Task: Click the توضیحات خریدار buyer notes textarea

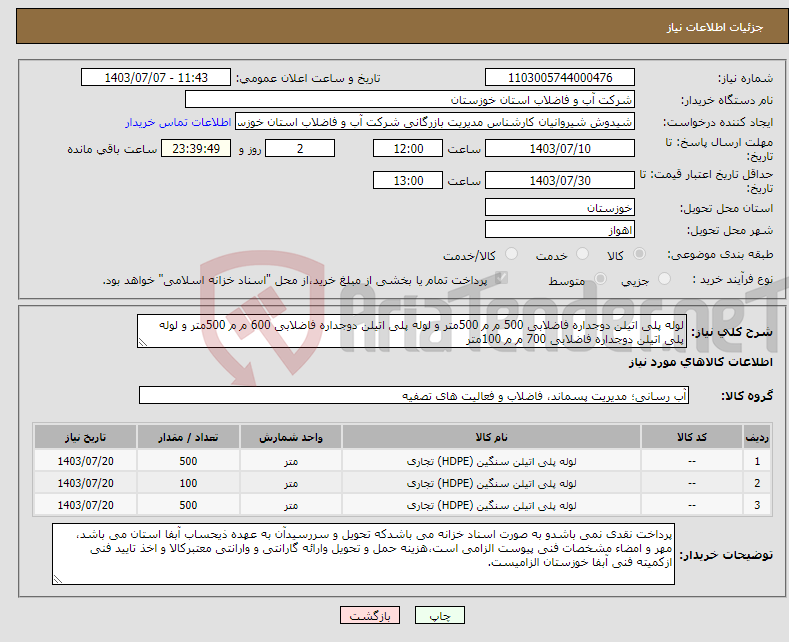Action: [363, 554]
